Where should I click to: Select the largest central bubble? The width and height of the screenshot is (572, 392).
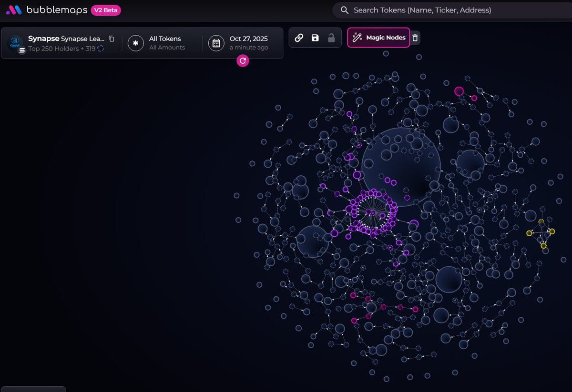[x=400, y=167]
